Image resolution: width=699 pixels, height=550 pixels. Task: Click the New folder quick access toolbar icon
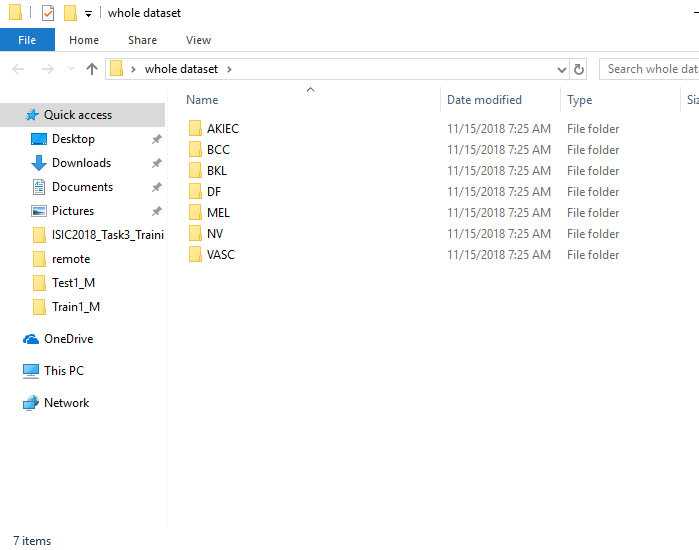coord(70,13)
